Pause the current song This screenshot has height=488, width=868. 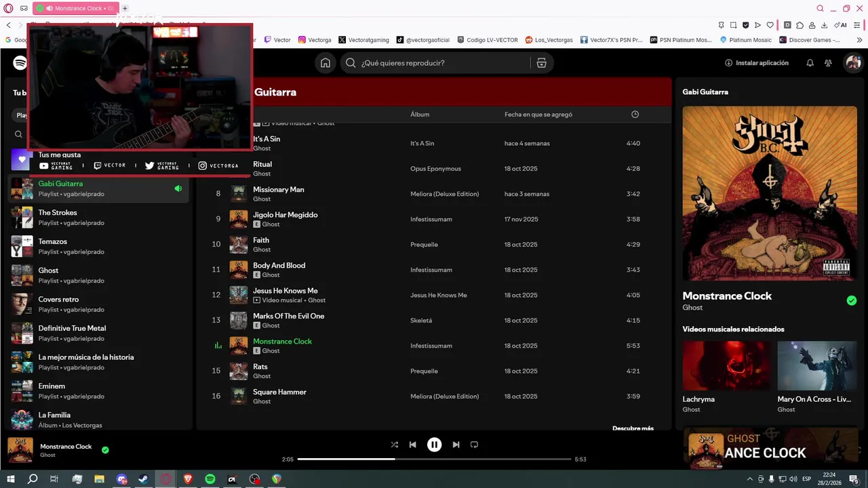pos(434,445)
